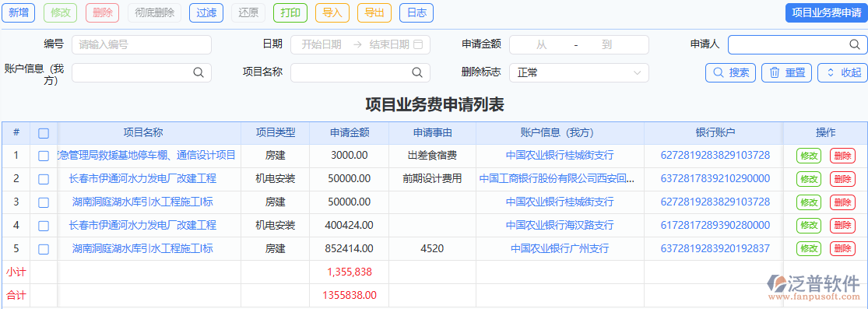Viewport: 868px width, 309px height.
Task: Click the 收起 collapse button
Action: pyautogui.click(x=842, y=72)
